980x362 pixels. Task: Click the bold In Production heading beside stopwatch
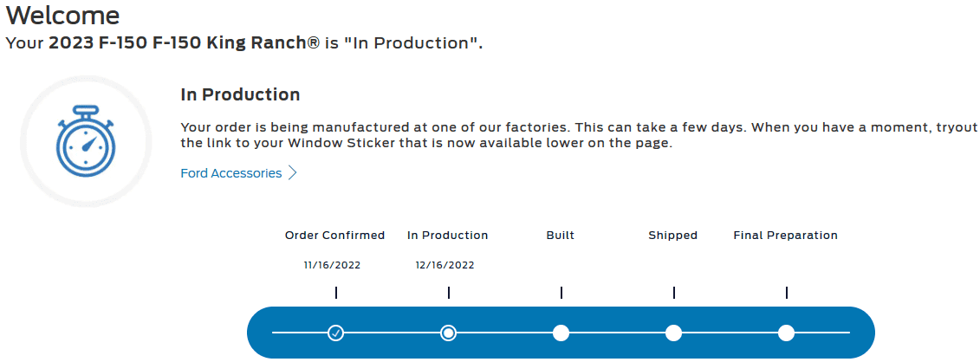coord(240,95)
